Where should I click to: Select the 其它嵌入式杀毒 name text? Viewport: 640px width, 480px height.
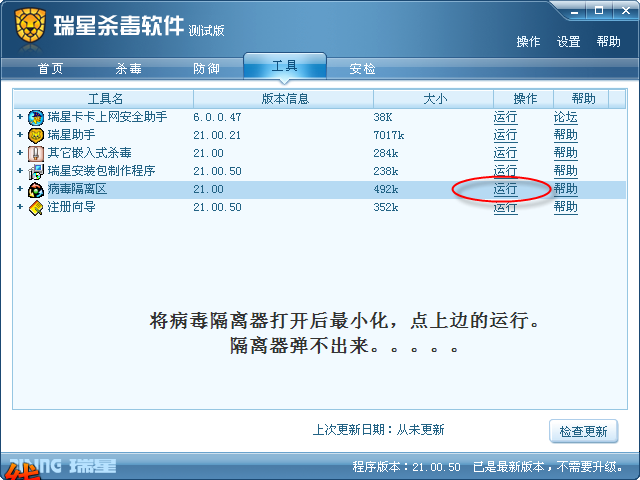(89, 153)
